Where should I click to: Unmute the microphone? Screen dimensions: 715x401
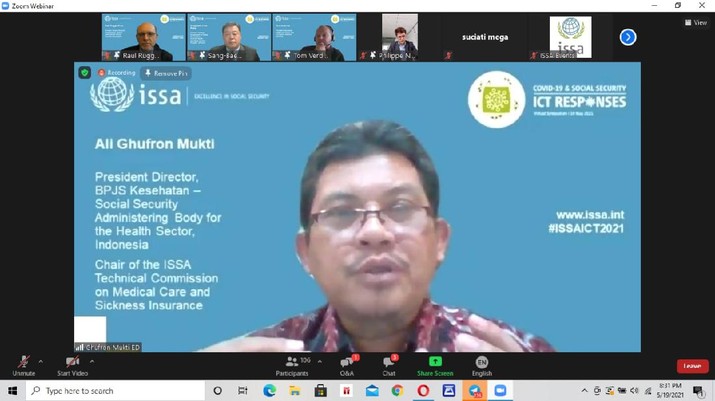tap(24, 366)
